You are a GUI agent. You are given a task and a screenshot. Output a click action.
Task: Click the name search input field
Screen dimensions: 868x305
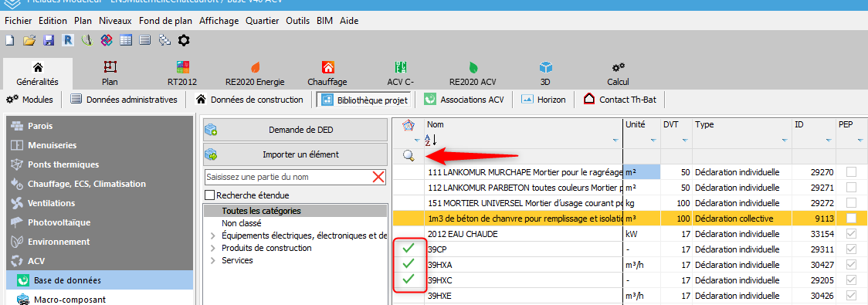(x=287, y=177)
